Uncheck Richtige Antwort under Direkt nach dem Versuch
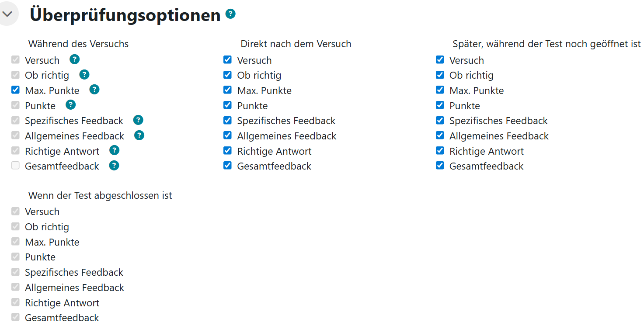The image size is (644, 326). 227,150
